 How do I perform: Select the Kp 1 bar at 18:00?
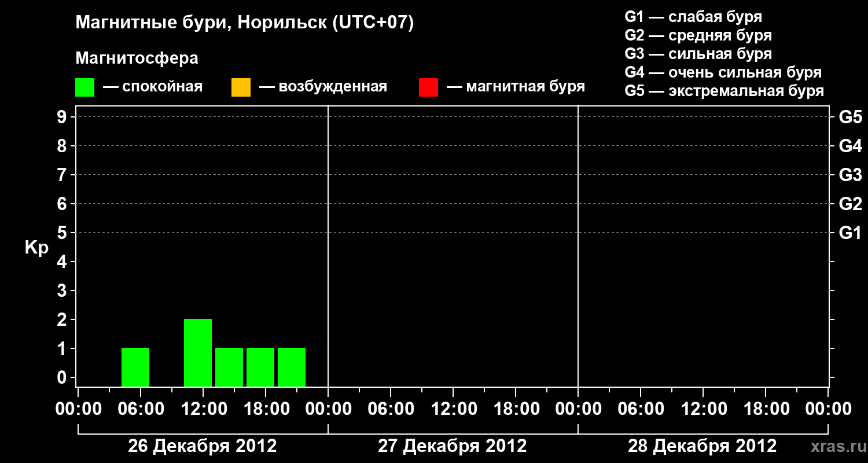pyautogui.click(x=260, y=367)
